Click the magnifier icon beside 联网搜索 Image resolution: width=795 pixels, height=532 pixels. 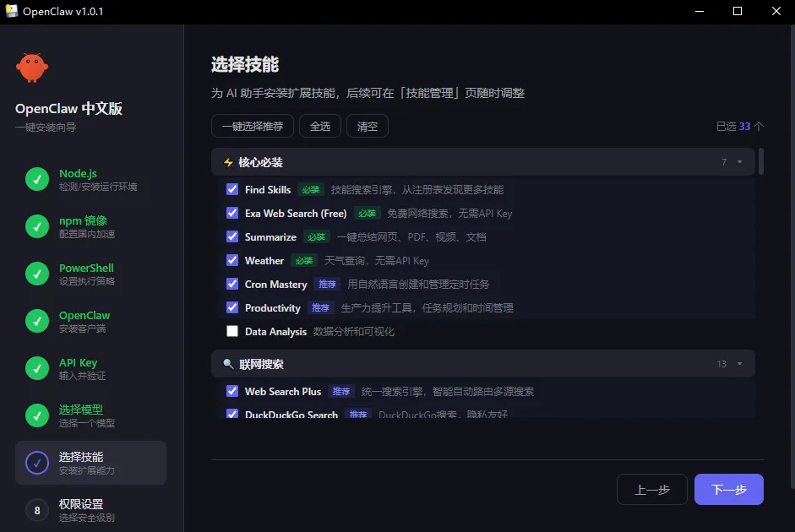tap(229, 364)
